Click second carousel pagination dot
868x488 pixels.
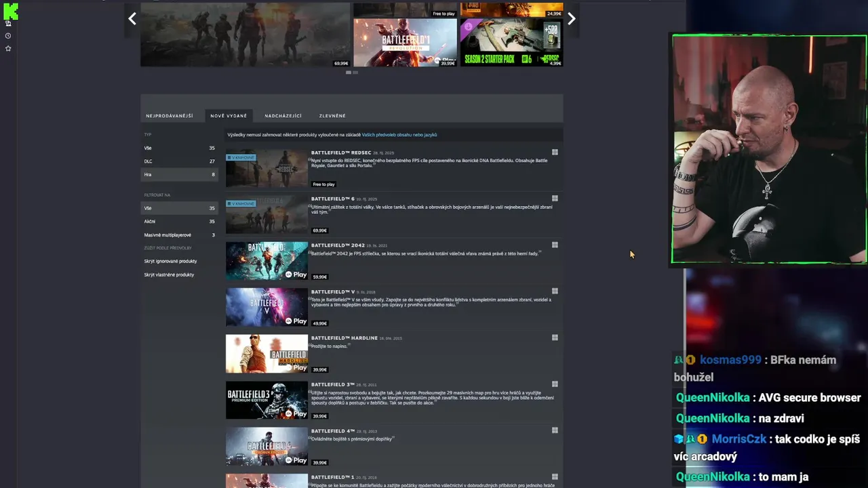click(355, 73)
